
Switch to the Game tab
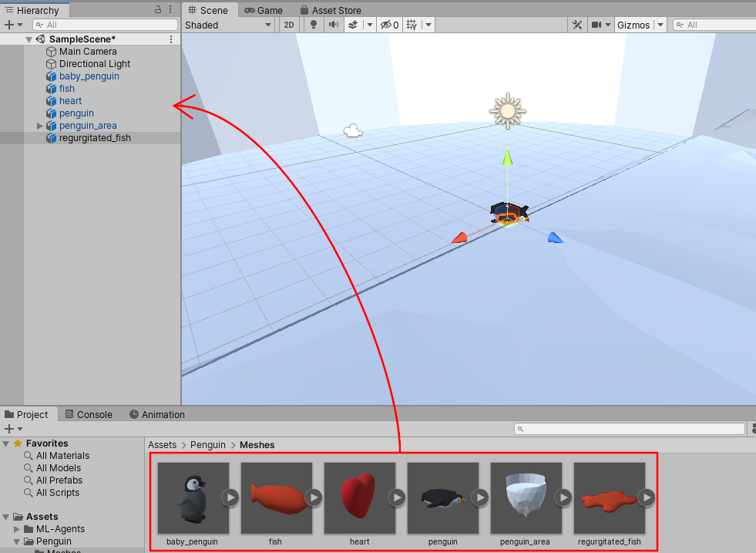[x=264, y=10]
